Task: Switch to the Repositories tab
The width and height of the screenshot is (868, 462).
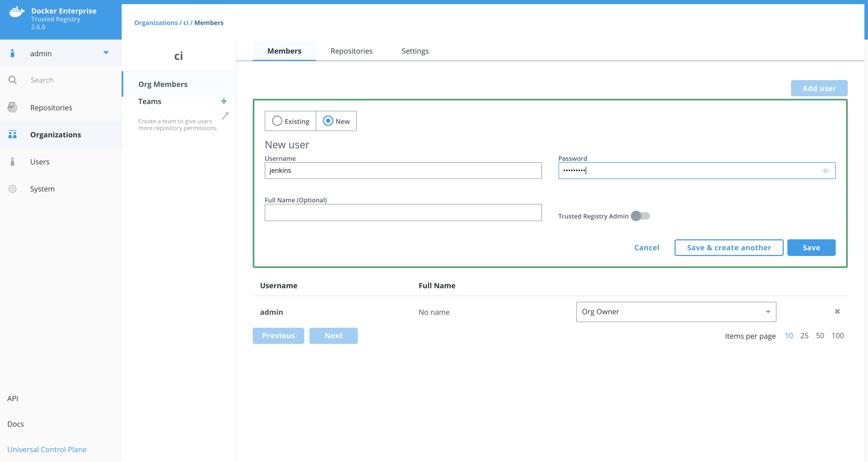Action: (351, 50)
